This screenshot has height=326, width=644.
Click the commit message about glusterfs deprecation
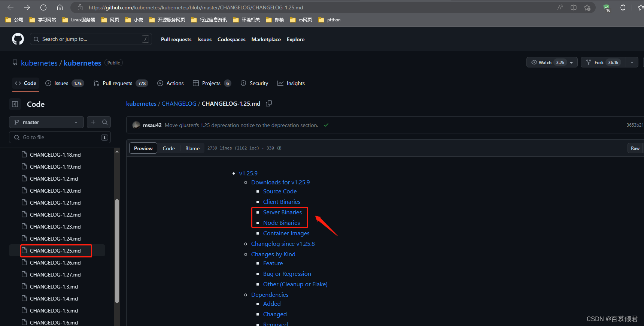pos(241,125)
